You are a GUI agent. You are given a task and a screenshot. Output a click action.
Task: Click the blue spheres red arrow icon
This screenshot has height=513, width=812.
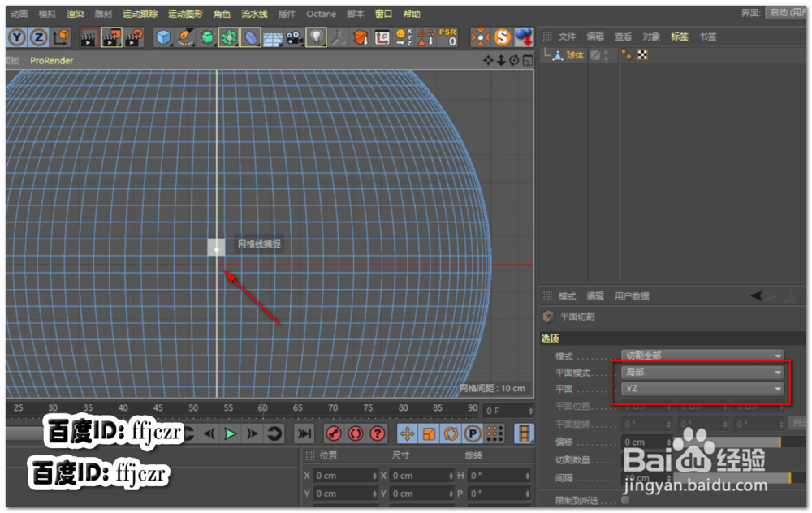[524, 37]
